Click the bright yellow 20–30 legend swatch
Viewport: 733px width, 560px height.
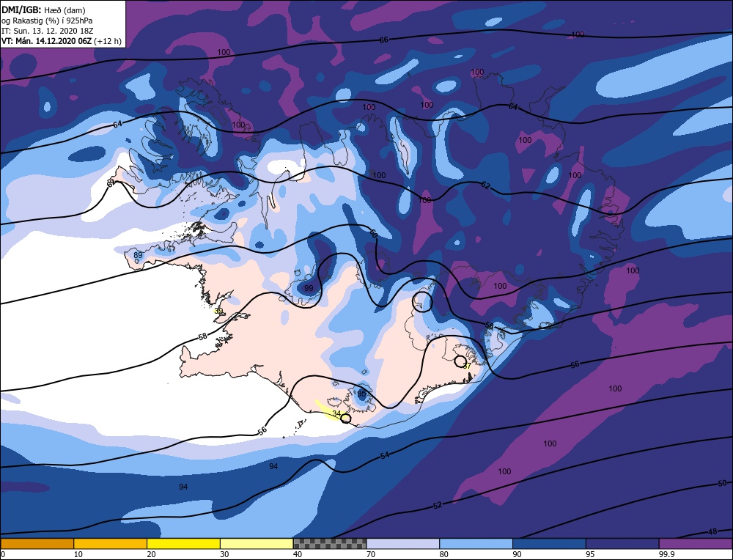point(183,544)
